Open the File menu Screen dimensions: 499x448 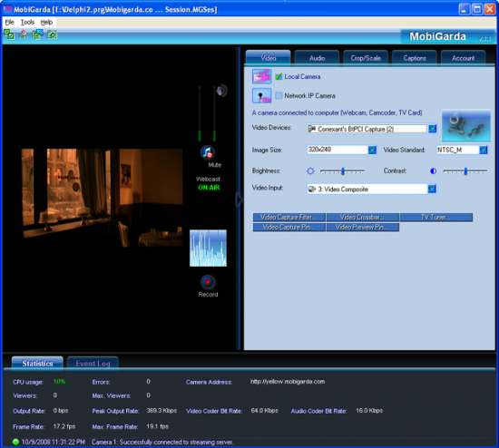tap(10, 23)
